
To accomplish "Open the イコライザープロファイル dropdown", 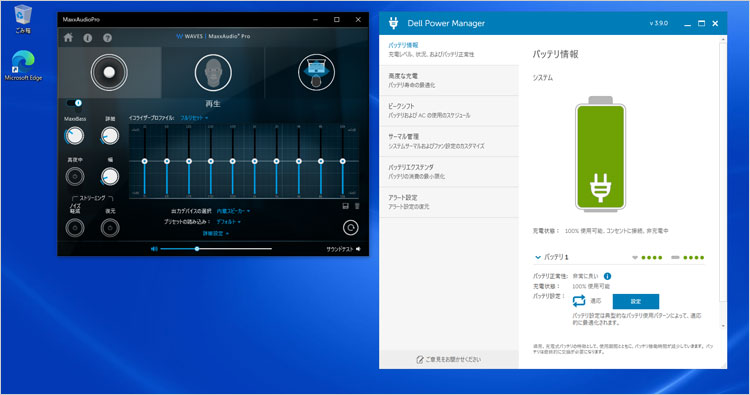I will [x=194, y=118].
